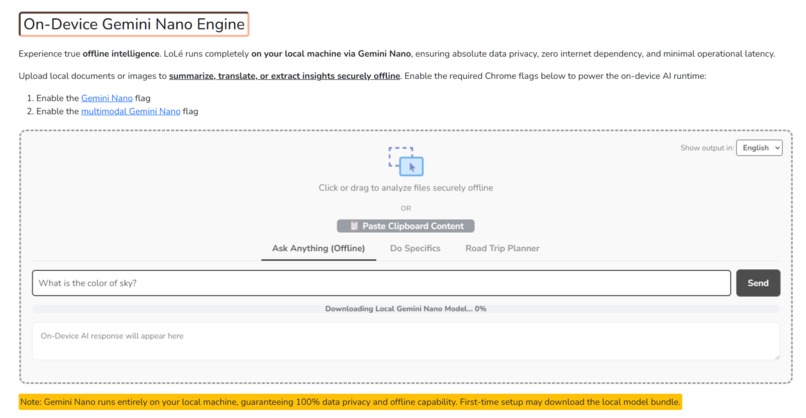The image size is (806, 418).
Task: Click the clipboard icon on the Paste button
Action: 354,226
